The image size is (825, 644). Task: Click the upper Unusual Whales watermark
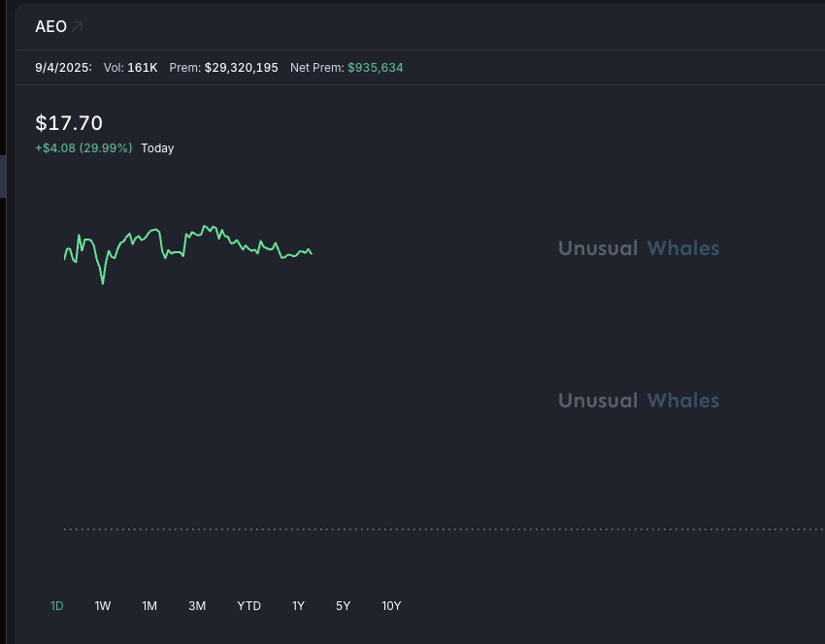[639, 248]
